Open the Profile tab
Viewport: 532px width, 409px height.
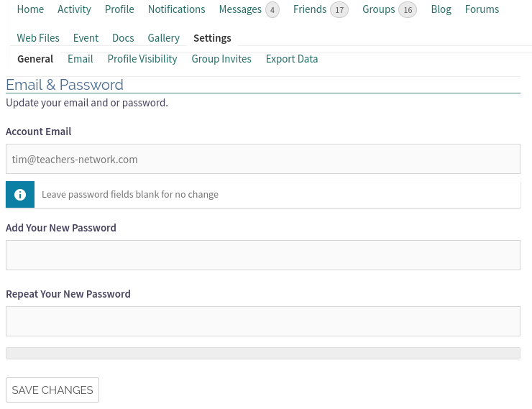tap(119, 9)
